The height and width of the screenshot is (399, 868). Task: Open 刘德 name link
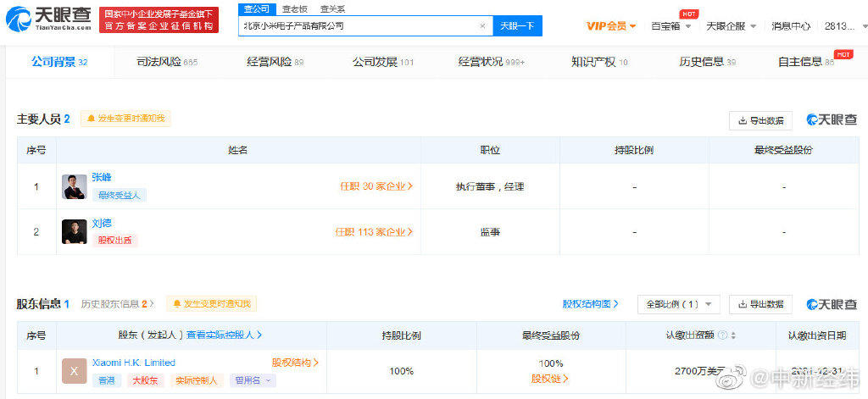pos(102,223)
